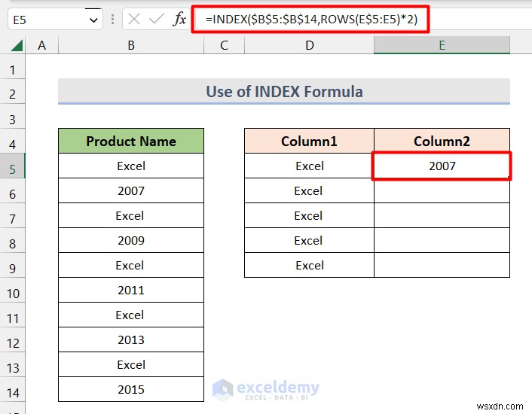Image resolution: width=532 pixels, height=414 pixels.
Task: Select cell B13 containing Excel
Action: (131, 364)
